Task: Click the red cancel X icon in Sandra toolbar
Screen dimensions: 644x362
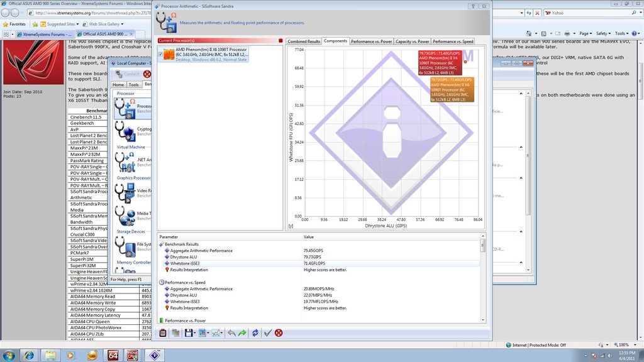Action: 279,333
